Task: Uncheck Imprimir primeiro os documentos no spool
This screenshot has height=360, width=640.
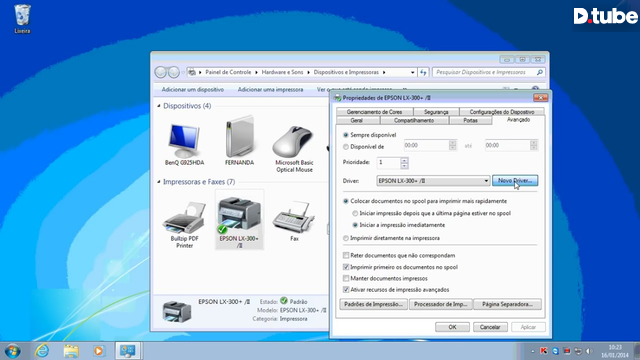Action: click(346, 267)
